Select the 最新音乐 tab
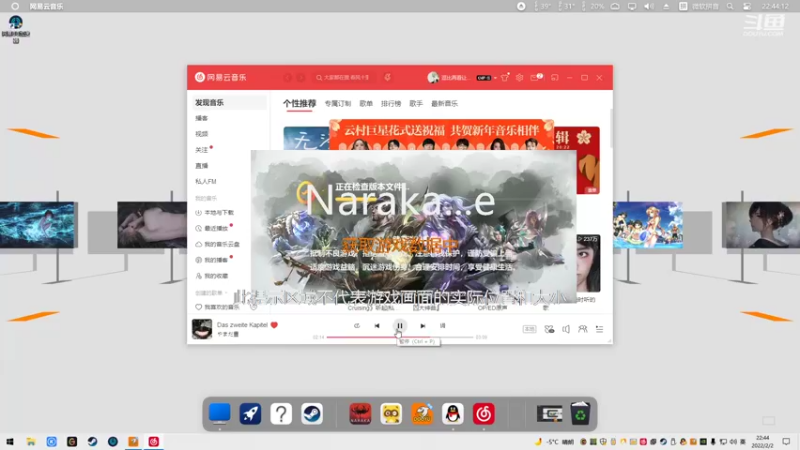Image resolution: width=800 pixels, height=450 pixels. [444, 104]
